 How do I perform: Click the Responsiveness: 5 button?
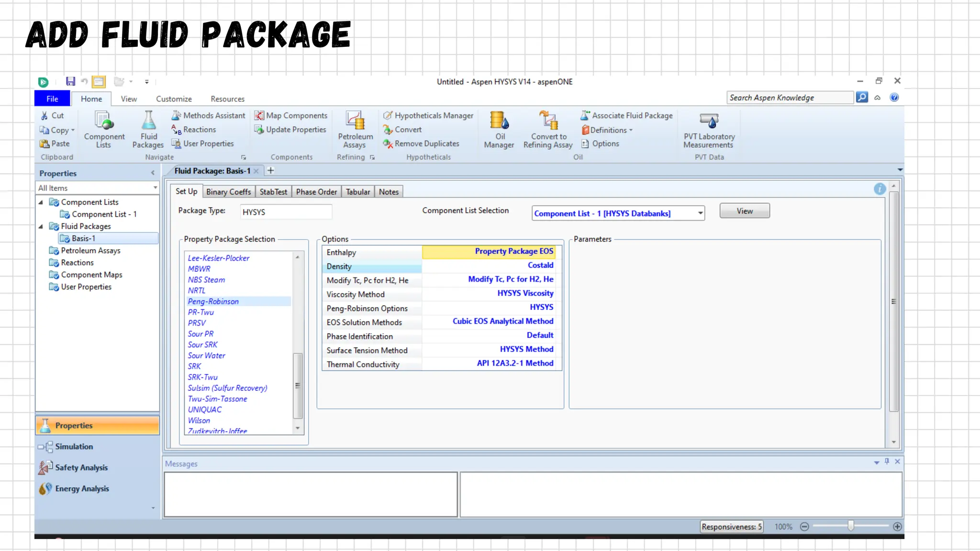[732, 527]
